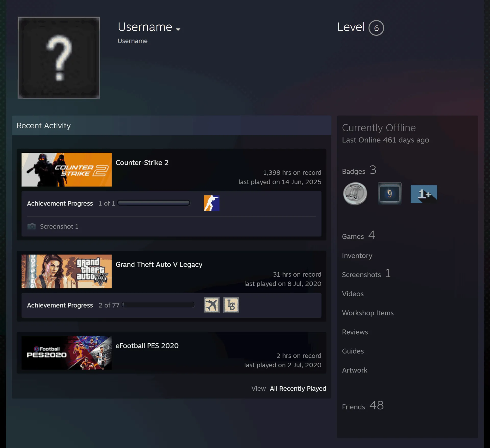Open the Badges 3 section link
490x448 pixels.
(x=359, y=170)
